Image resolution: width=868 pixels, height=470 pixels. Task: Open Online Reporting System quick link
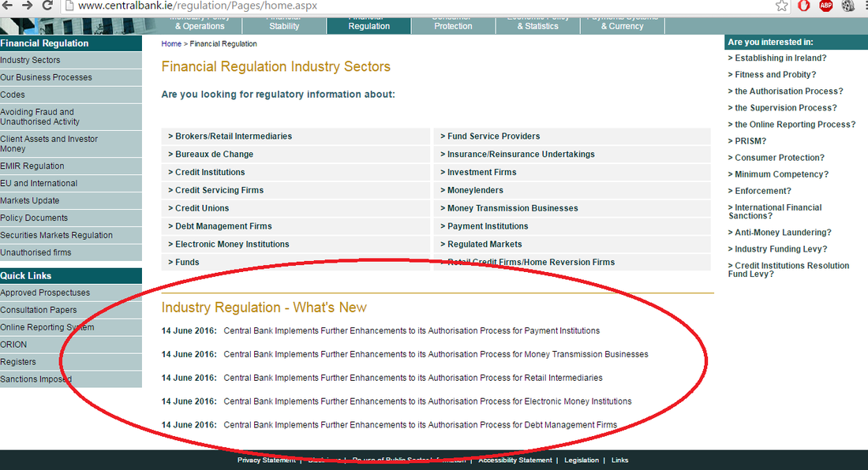tap(71, 327)
